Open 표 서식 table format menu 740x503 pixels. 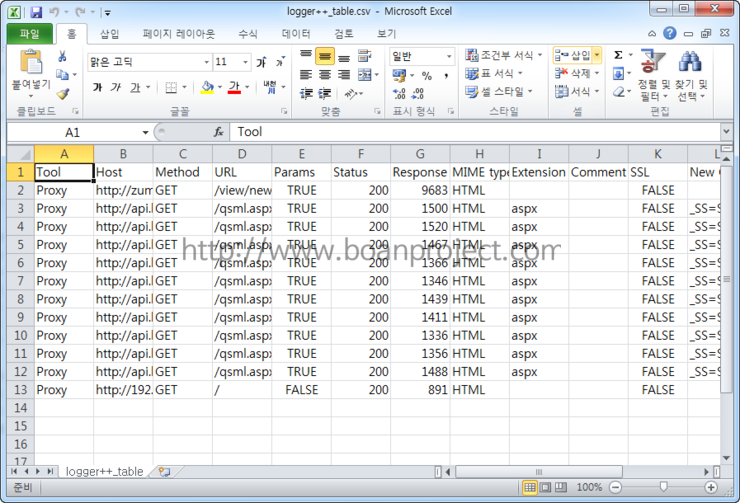coord(494,73)
